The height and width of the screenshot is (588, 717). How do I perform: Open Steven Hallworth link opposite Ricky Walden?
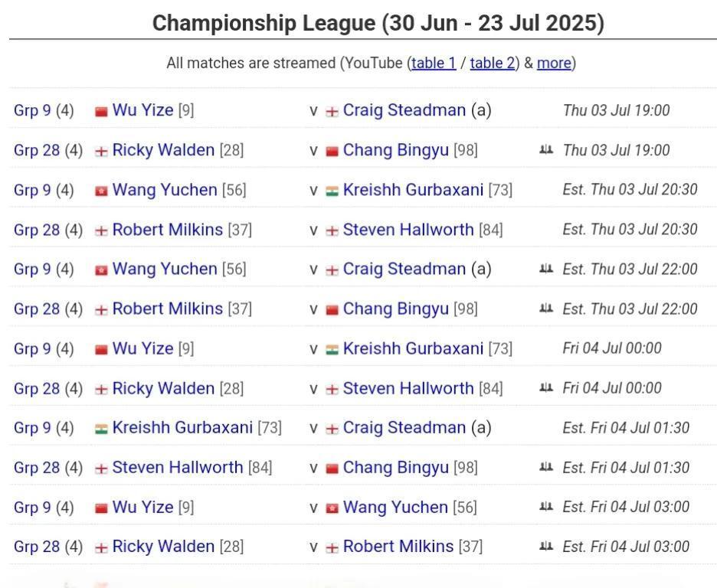coord(408,388)
